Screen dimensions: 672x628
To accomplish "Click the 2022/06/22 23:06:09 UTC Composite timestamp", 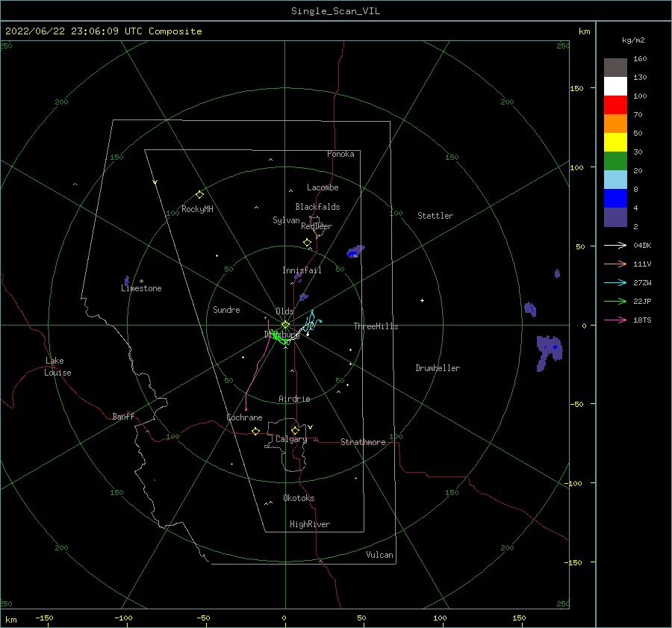I will (103, 31).
